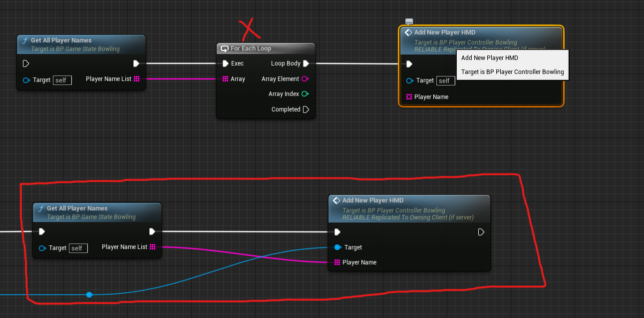Click self field on top Get All Player Names
Viewport: 644px width, 318px height.
tap(62, 80)
